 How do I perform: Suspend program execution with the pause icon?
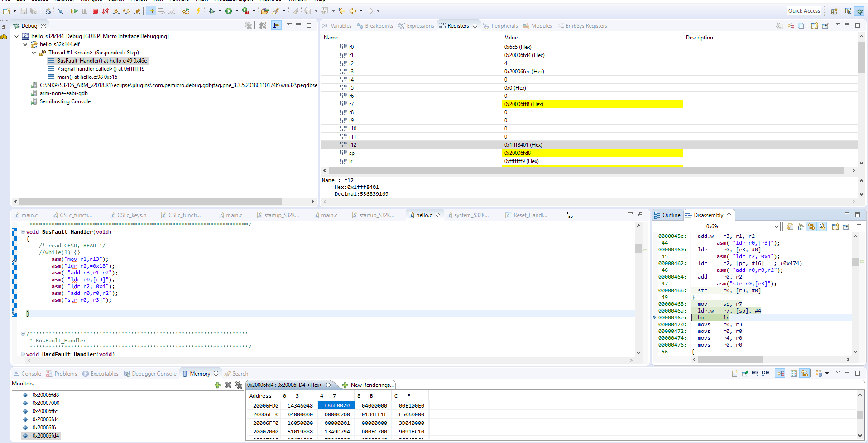[x=85, y=11]
